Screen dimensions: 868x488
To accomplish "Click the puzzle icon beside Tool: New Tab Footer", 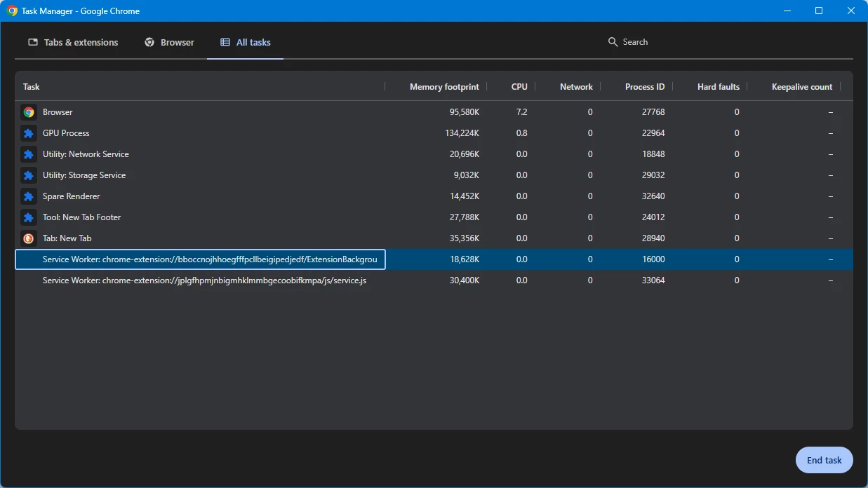I will tap(29, 217).
